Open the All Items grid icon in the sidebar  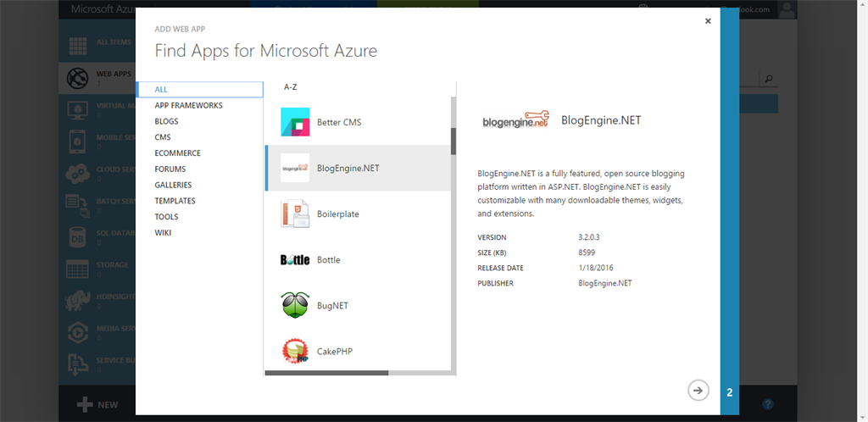tap(77, 46)
